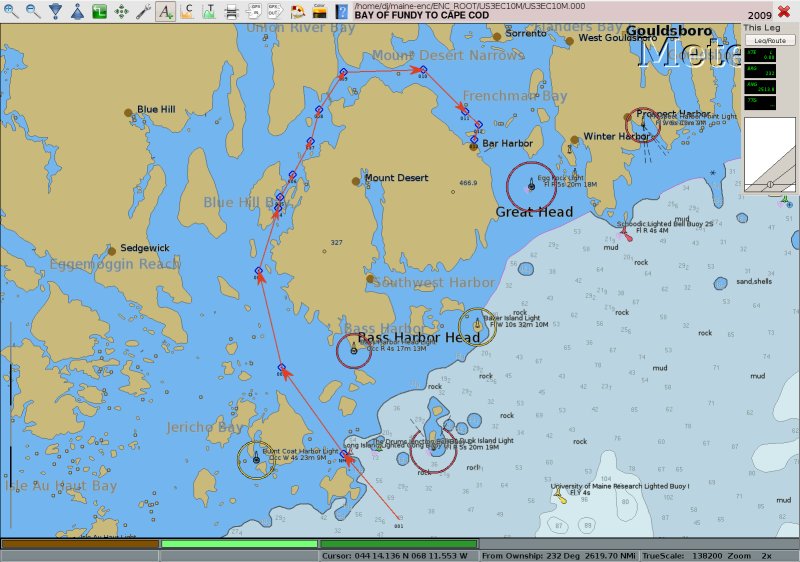Click the zoom out magnifier icon
This screenshot has height=562, width=800.
pyautogui.click(x=32, y=12)
